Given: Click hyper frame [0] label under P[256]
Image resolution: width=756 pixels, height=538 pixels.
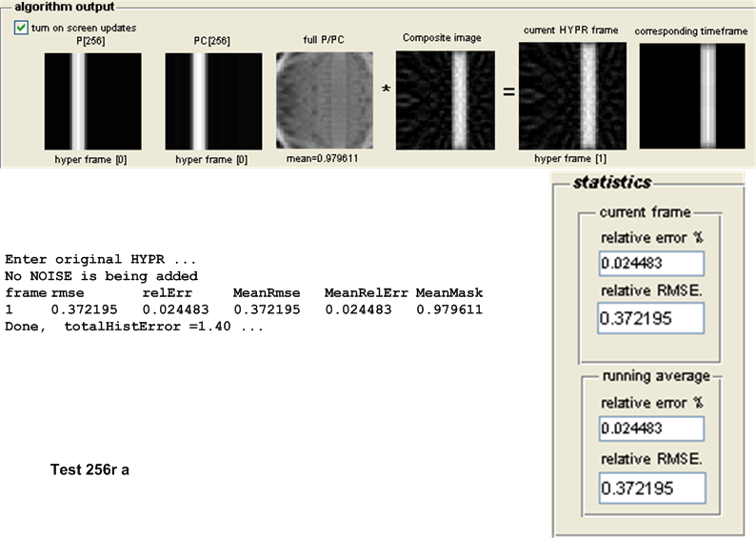Looking at the screenshot, I should 93,159.
